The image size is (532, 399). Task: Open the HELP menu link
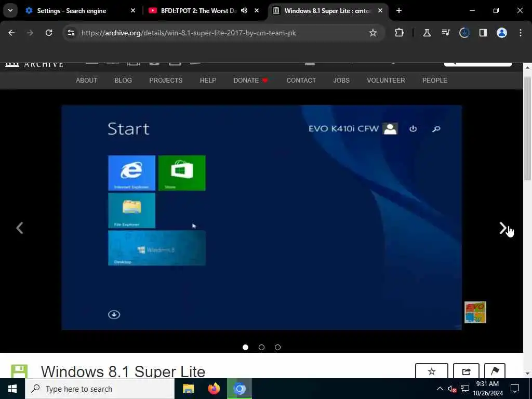click(208, 81)
